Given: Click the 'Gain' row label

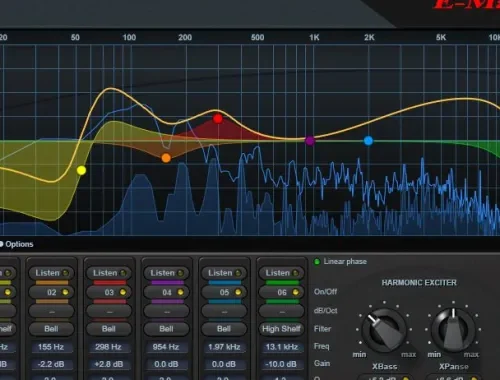Looking at the screenshot, I should (322, 363).
